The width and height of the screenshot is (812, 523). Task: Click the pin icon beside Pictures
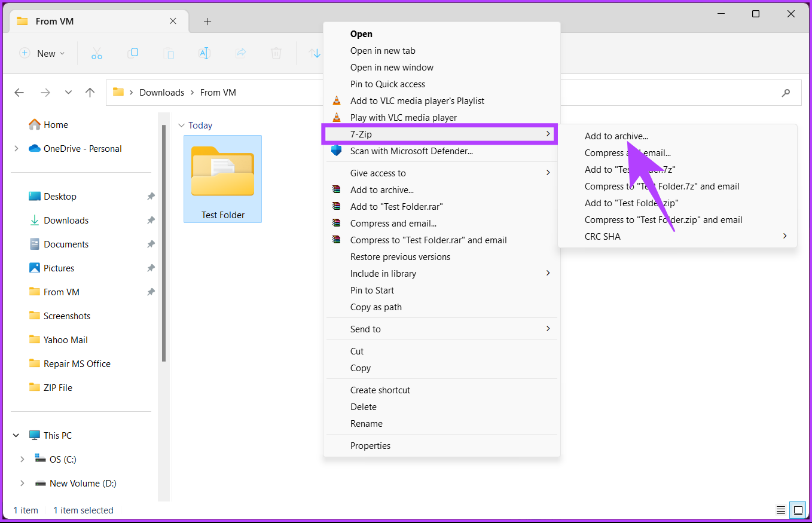(151, 268)
